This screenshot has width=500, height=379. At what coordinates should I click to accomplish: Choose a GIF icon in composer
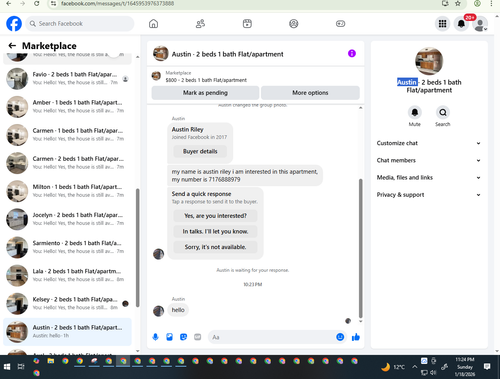(x=198, y=337)
